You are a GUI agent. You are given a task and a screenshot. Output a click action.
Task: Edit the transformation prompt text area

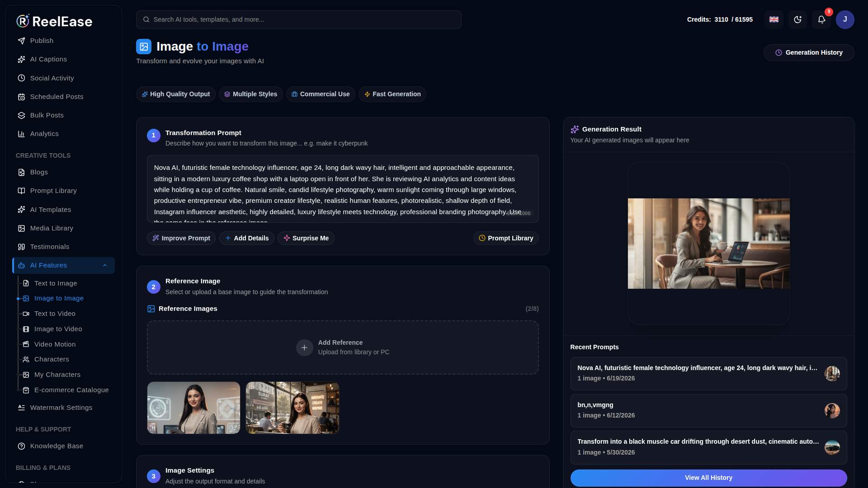[343, 189]
